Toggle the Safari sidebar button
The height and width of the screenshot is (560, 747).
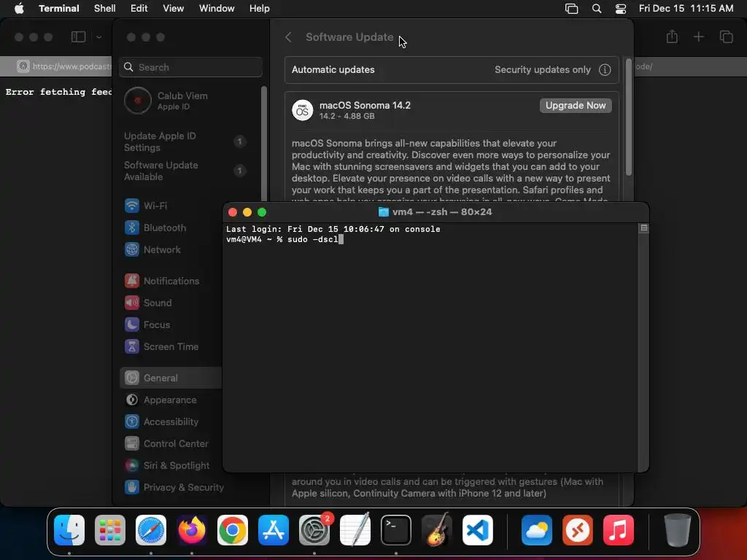pos(78,36)
